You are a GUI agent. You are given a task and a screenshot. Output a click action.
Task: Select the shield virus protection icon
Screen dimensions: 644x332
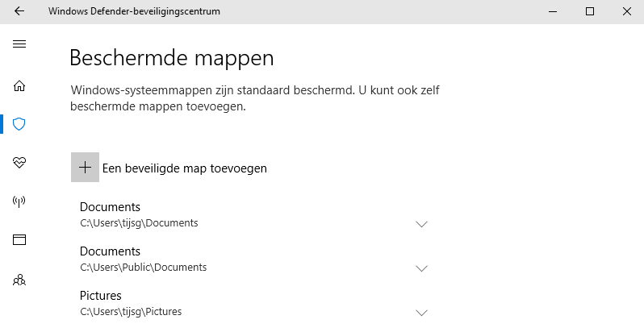coord(19,124)
